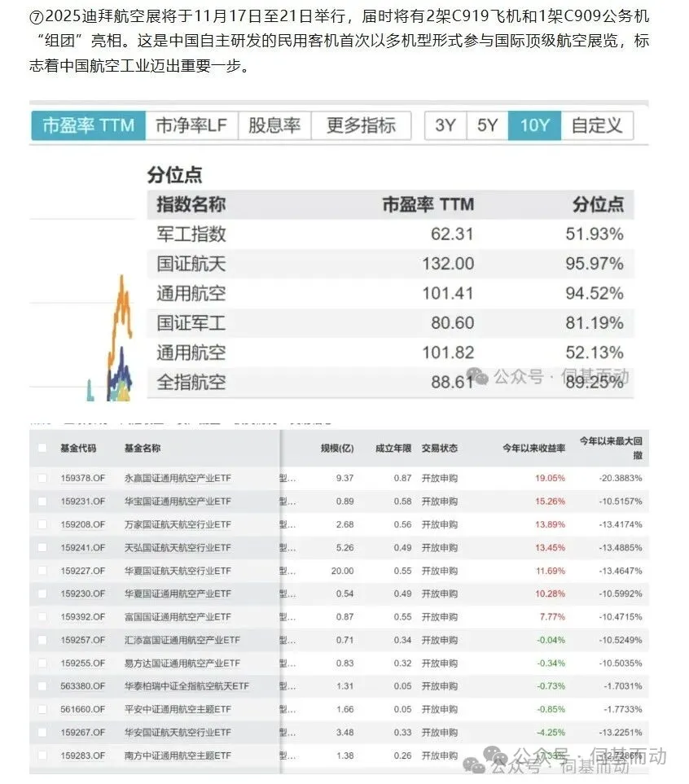Tick the select-all checkbox in the fund table header

point(42,449)
